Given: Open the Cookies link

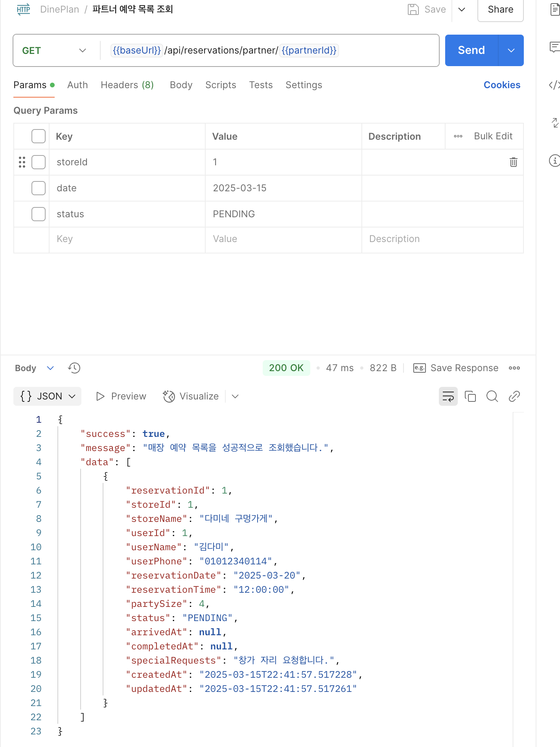Looking at the screenshot, I should (502, 85).
